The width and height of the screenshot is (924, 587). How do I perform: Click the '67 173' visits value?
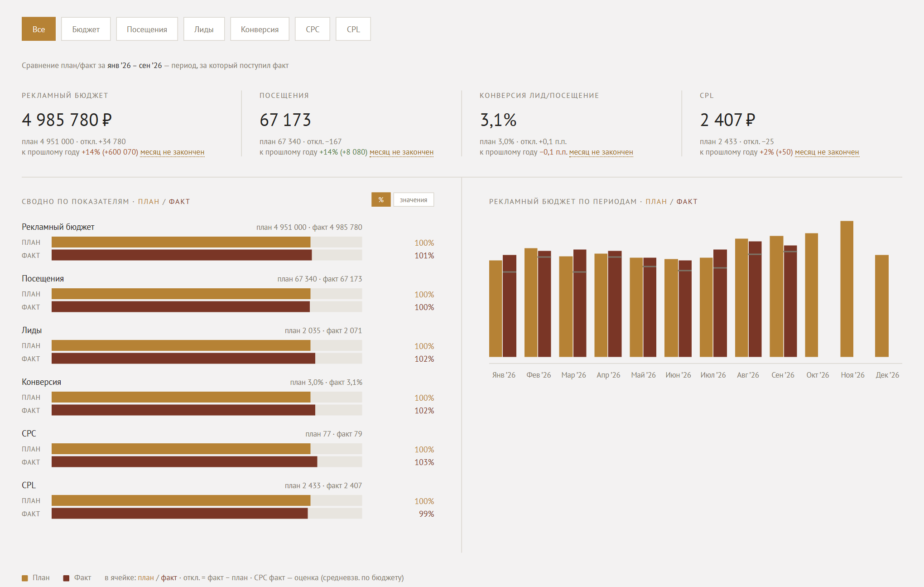285,120
